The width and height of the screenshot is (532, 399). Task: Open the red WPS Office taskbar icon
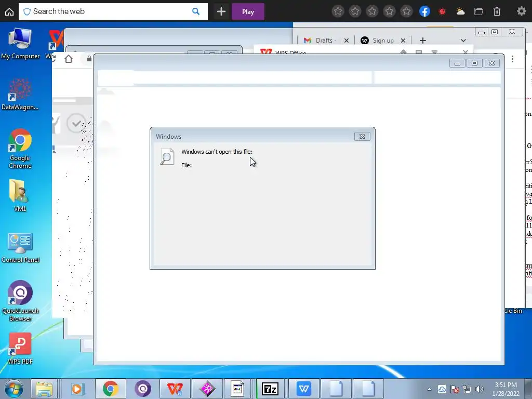click(x=175, y=389)
